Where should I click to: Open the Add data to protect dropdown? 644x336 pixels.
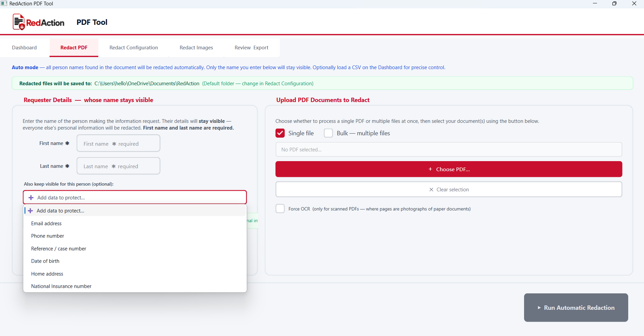coord(135,197)
